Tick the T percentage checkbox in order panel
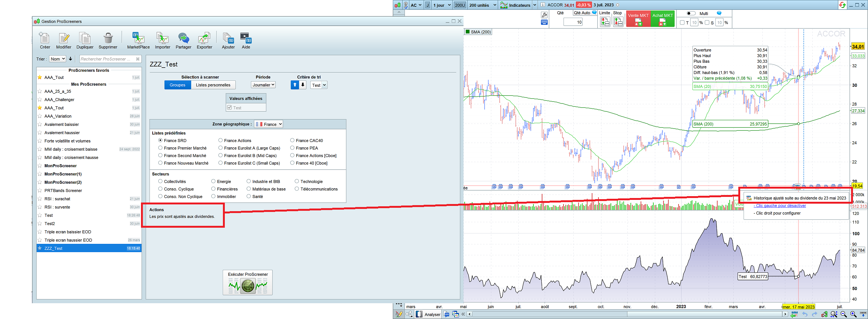868x319 pixels. coord(682,23)
